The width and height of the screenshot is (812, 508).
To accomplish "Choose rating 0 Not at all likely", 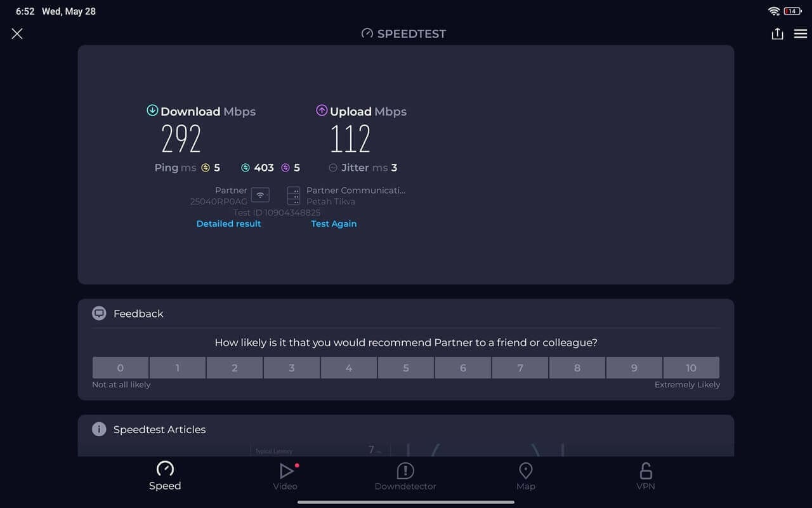I will pyautogui.click(x=121, y=368).
